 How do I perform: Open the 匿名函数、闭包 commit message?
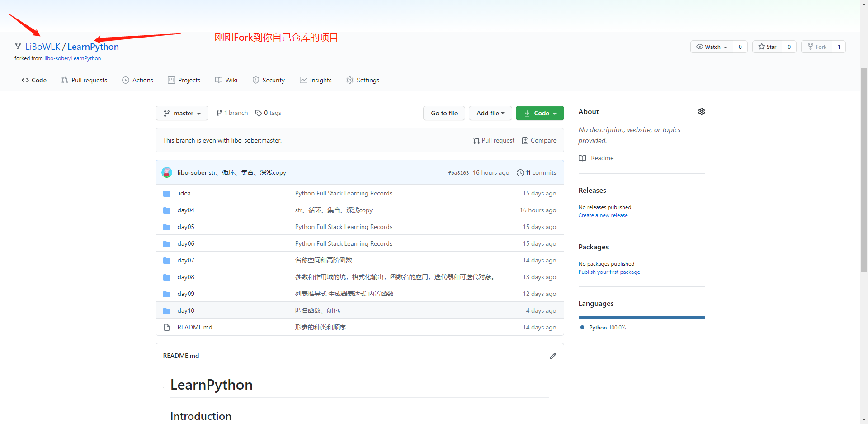click(317, 310)
